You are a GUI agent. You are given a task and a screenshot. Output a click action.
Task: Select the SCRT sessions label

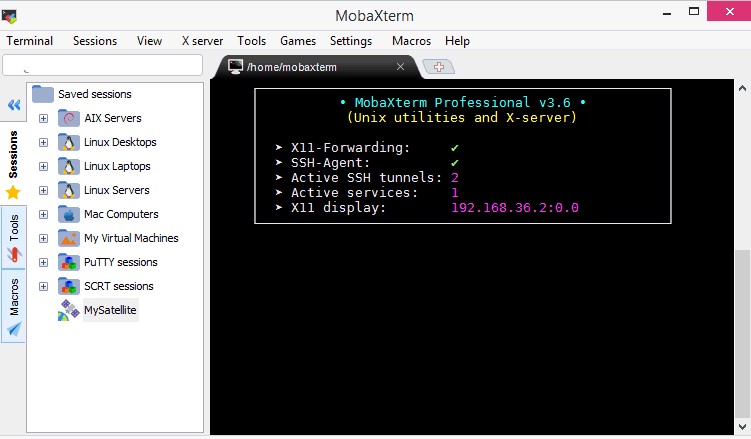click(119, 286)
